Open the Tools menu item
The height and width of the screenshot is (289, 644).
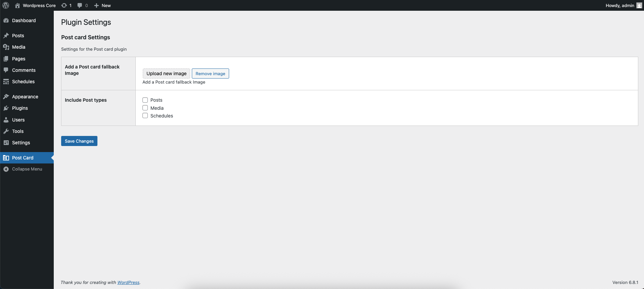27,131
